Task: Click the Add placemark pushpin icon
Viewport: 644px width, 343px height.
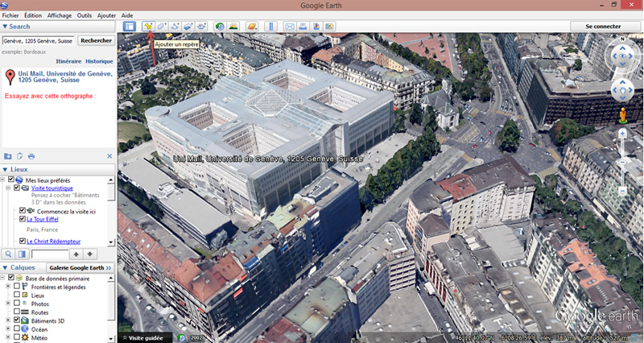Action: [148, 27]
